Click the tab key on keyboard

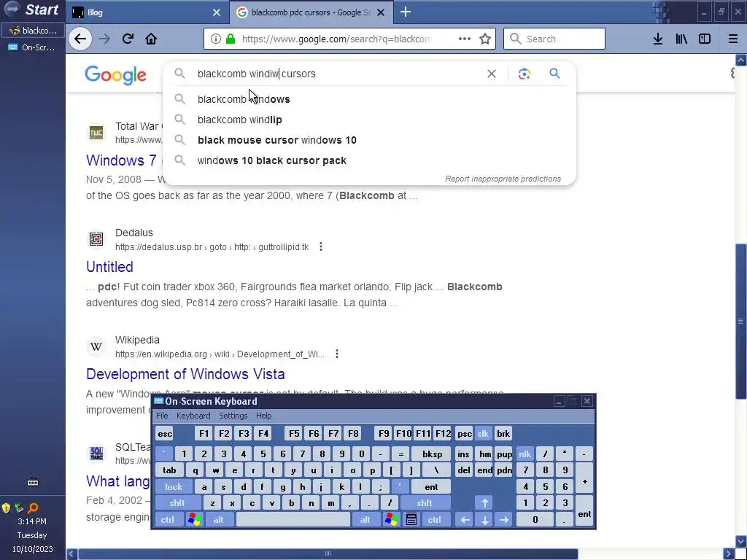pyautogui.click(x=169, y=470)
